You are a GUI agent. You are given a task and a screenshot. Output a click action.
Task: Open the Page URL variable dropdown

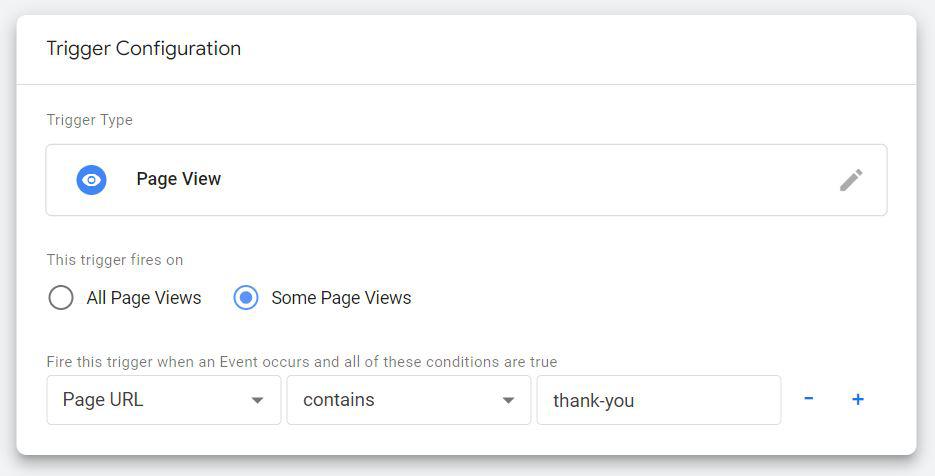(163, 400)
